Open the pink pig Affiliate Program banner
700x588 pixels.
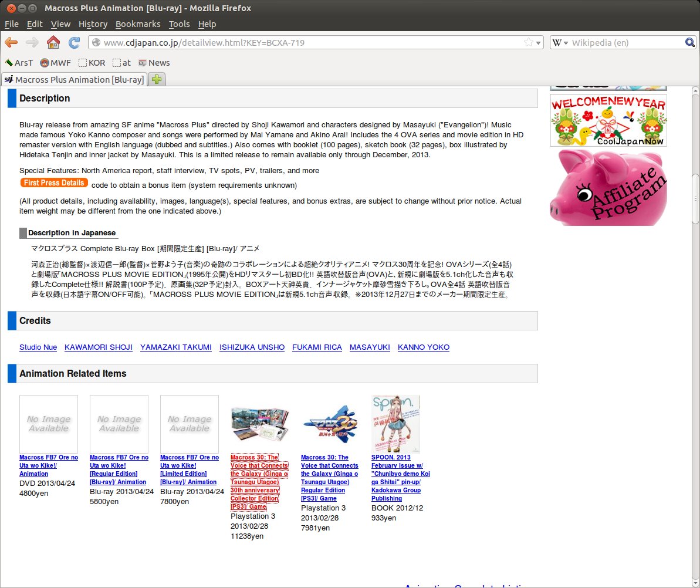click(608, 188)
